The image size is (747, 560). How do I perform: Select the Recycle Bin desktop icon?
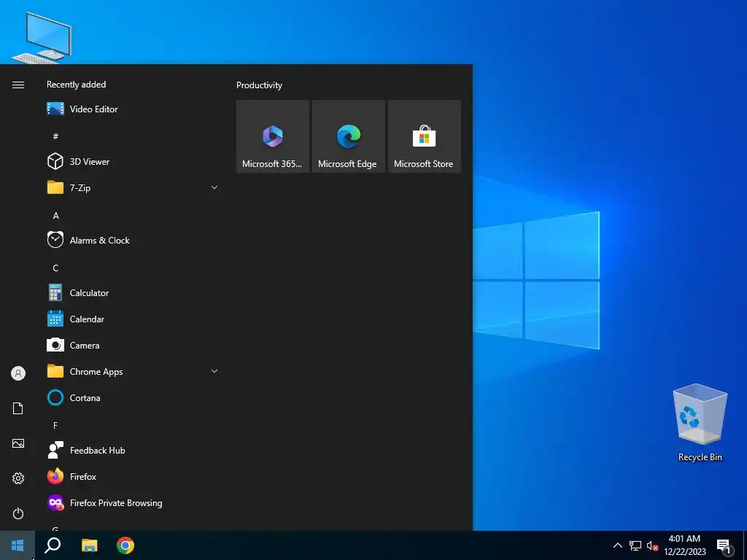[700, 423]
